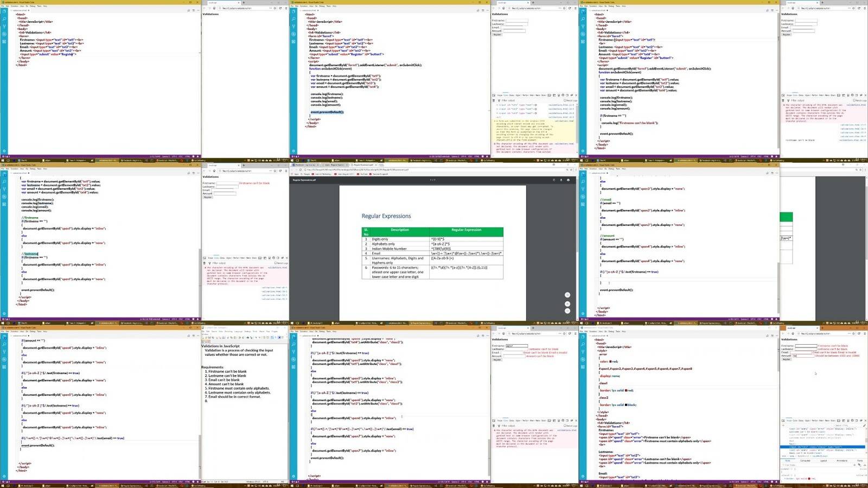Viewport: 868px width, 488px height.
Task: Rotate the Regular Expressions PDF
Action: pos(554,180)
